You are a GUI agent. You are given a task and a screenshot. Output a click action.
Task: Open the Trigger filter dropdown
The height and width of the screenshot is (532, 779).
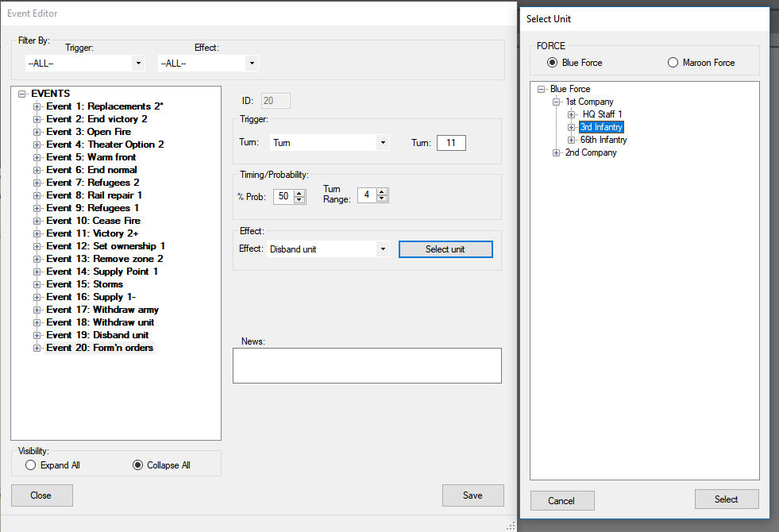[x=138, y=64]
